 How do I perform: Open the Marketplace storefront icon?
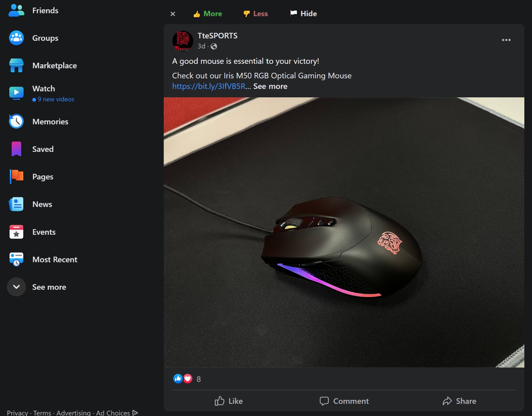point(16,65)
